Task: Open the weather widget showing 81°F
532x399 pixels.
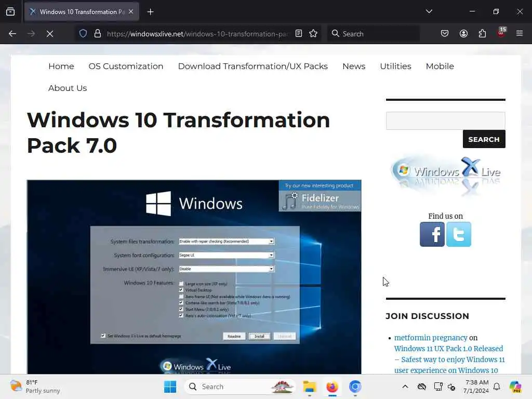Action: [35, 387]
